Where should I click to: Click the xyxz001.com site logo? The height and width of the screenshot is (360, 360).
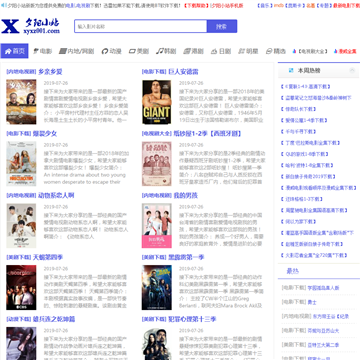coord(30,26)
